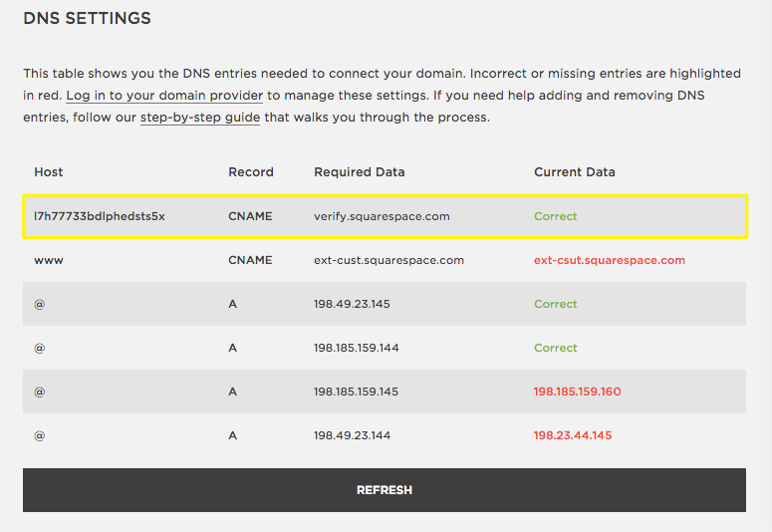Image resolution: width=772 pixels, height=532 pixels.
Task: Select required IP 198.185.159.145
Action: pos(356,392)
